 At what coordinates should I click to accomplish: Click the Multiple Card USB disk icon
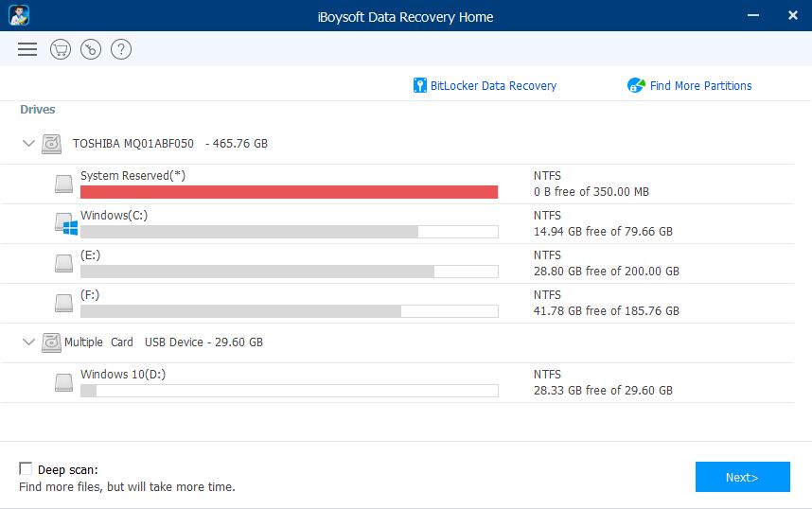tap(52, 342)
